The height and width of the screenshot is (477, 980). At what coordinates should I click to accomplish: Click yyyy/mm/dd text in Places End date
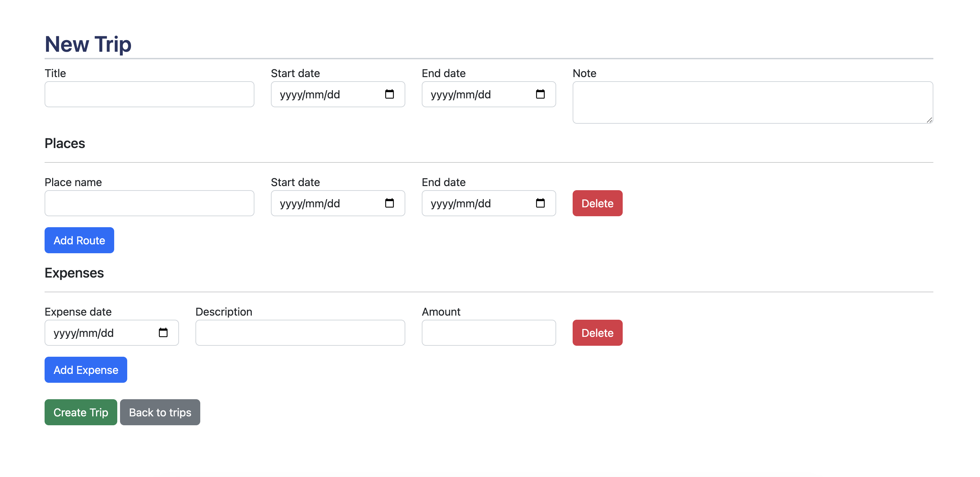coord(460,203)
